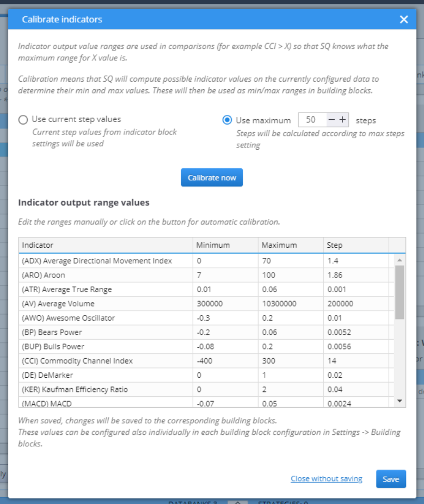
Task: Close the Calibrate indicators dialog
Action: 404,19
